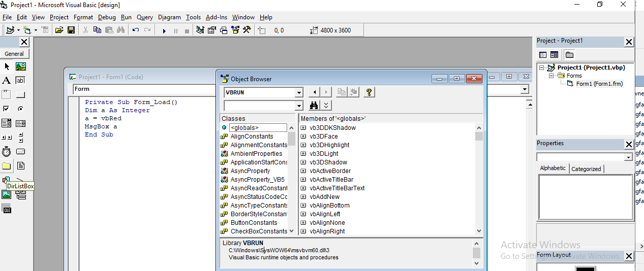The height and width of the screenshot is (271, 644).
Task: Select the Frame control in toolbox
Action: coord(7,95)
